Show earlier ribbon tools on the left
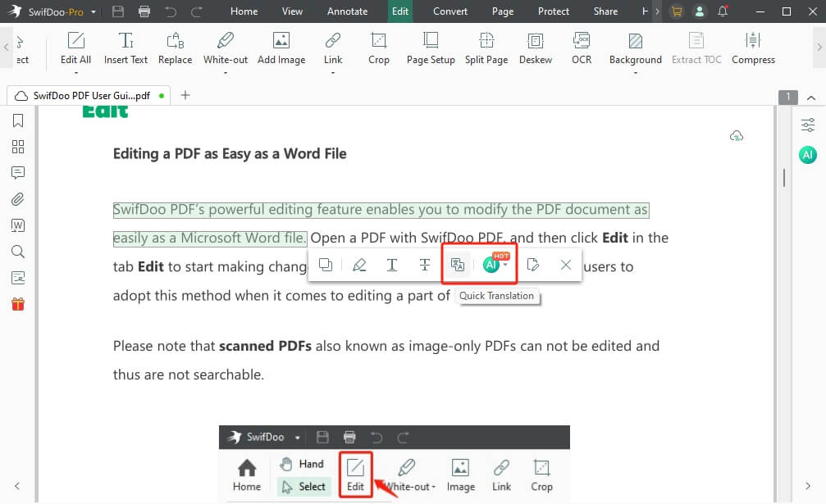 tap(7, 48)
